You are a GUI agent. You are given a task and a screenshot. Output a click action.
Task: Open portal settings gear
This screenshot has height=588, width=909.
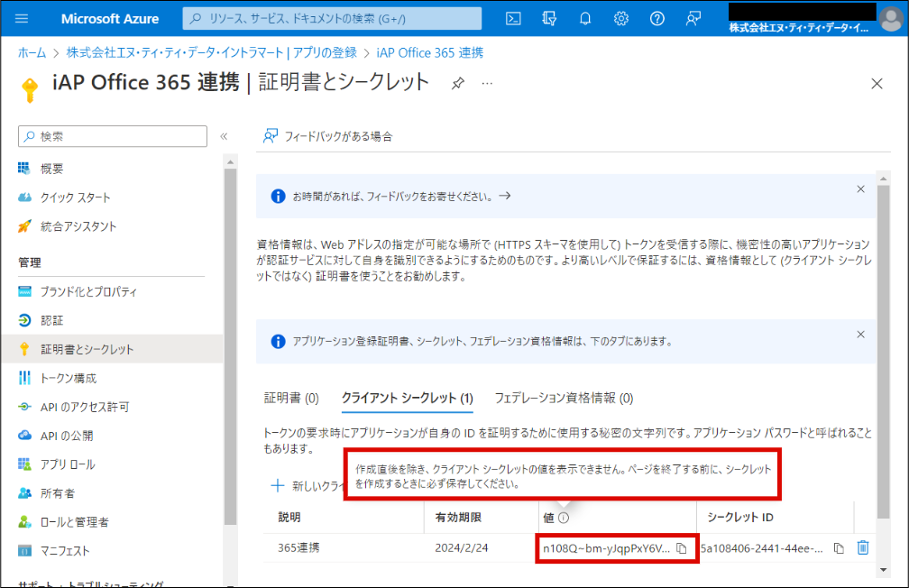click(x=621, y=18)
